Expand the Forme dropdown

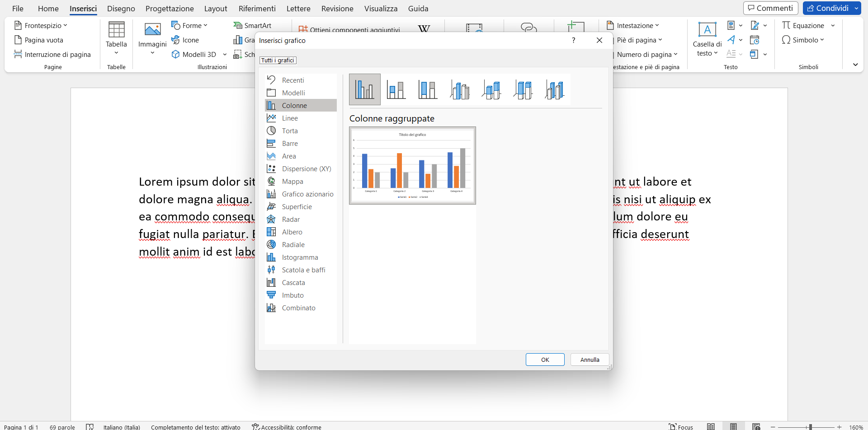(x=189, y=25)
